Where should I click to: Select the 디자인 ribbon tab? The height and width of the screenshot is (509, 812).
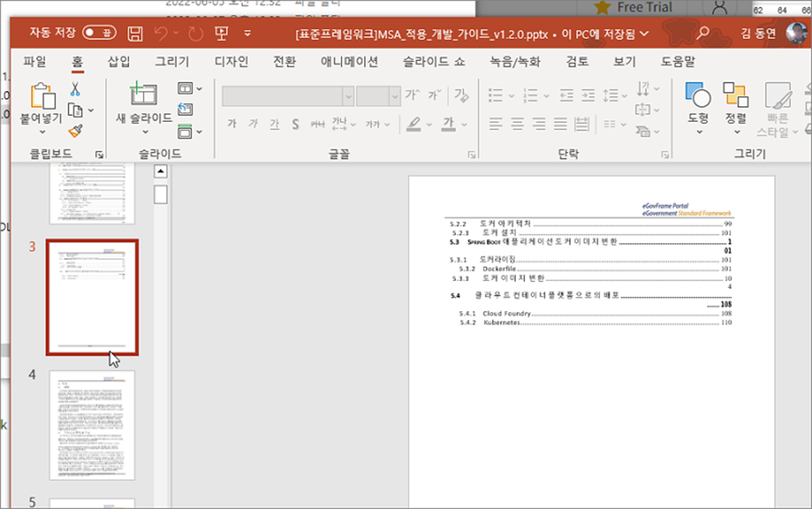tap(231, 62)
